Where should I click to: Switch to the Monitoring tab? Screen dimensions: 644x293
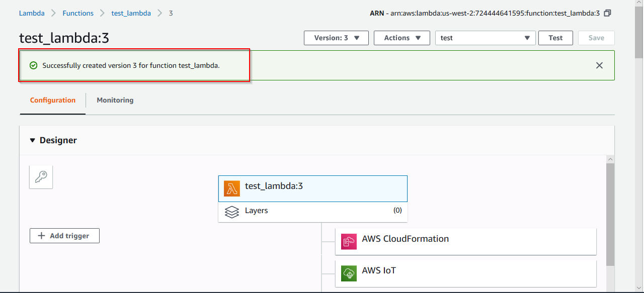115,100
